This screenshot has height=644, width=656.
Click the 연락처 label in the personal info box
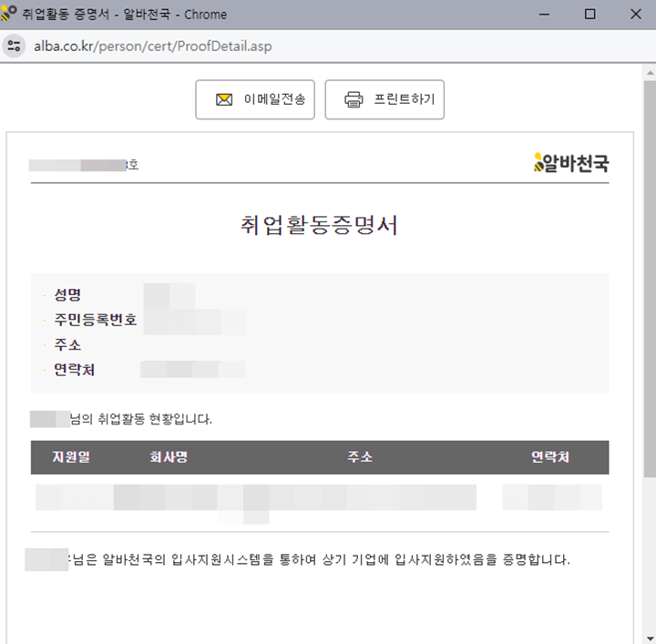point(75,370)
